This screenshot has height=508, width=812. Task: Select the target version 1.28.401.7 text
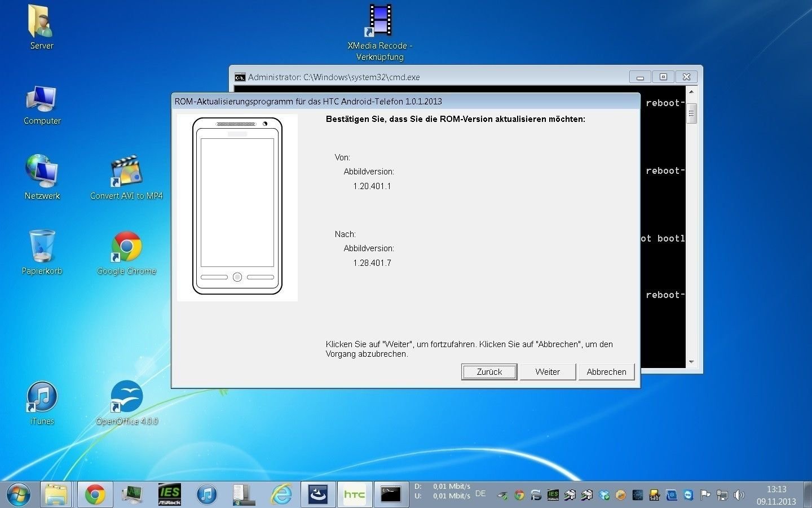click(x=372, y=263)
